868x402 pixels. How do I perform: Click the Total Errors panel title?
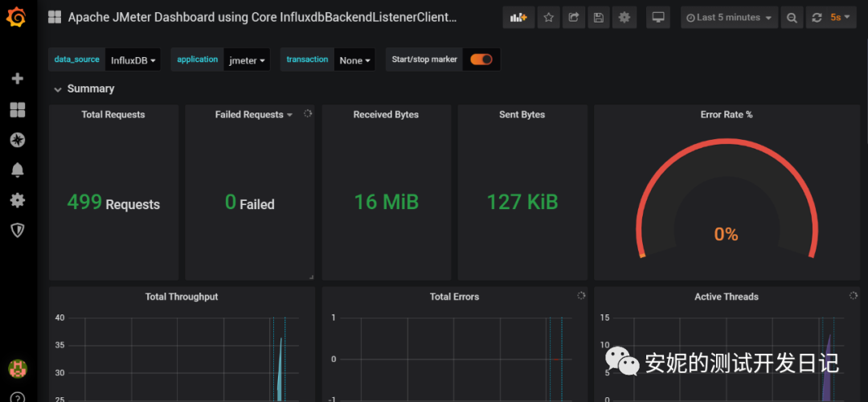[454, 296]
